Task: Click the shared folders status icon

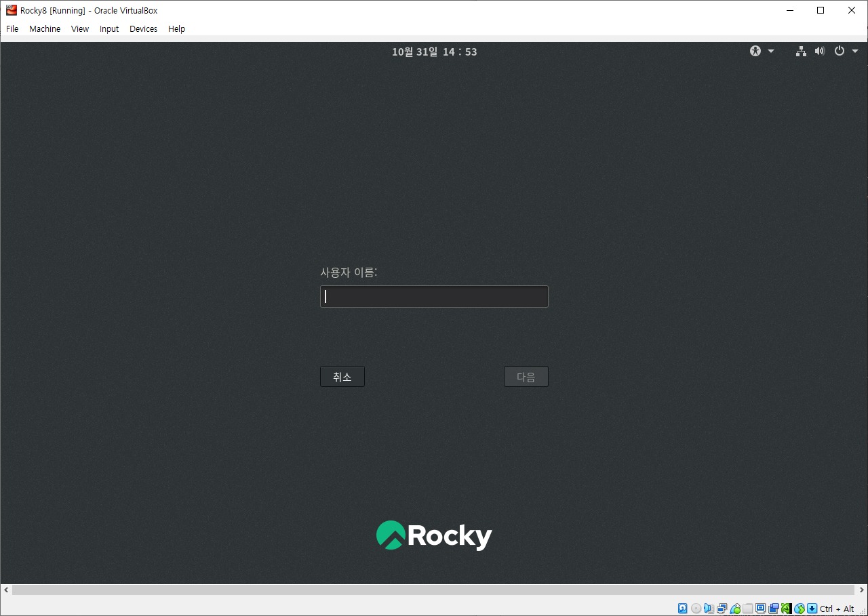Action: coord(747,609)
